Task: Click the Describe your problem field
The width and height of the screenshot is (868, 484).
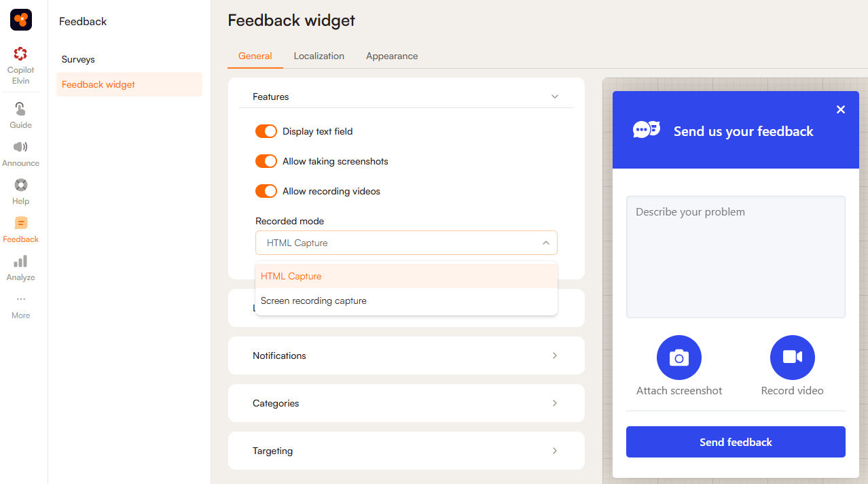Action: (736, 257)
